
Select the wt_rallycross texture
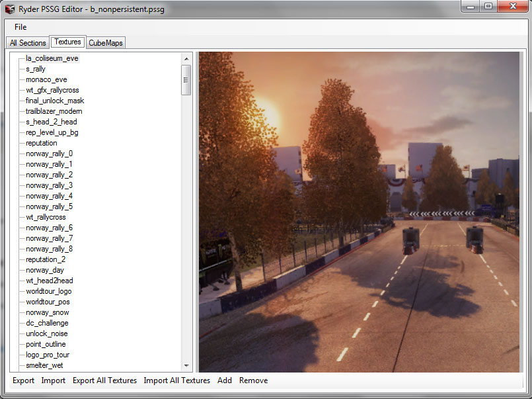[x=49, y=216]
